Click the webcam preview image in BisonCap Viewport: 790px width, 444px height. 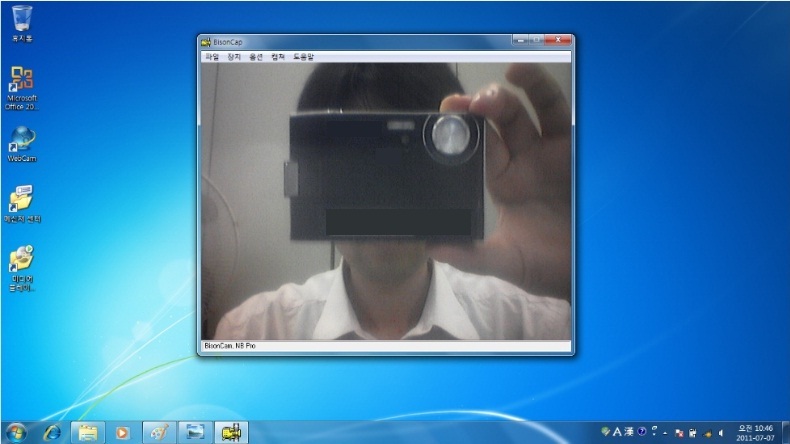point(386,201)
